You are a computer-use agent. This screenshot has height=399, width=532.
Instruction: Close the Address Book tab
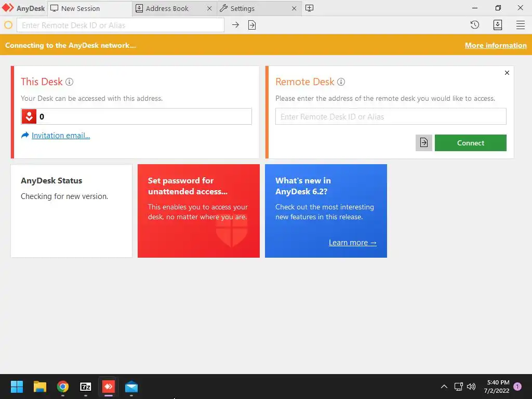pyautogui.click(x=209, y=8)
